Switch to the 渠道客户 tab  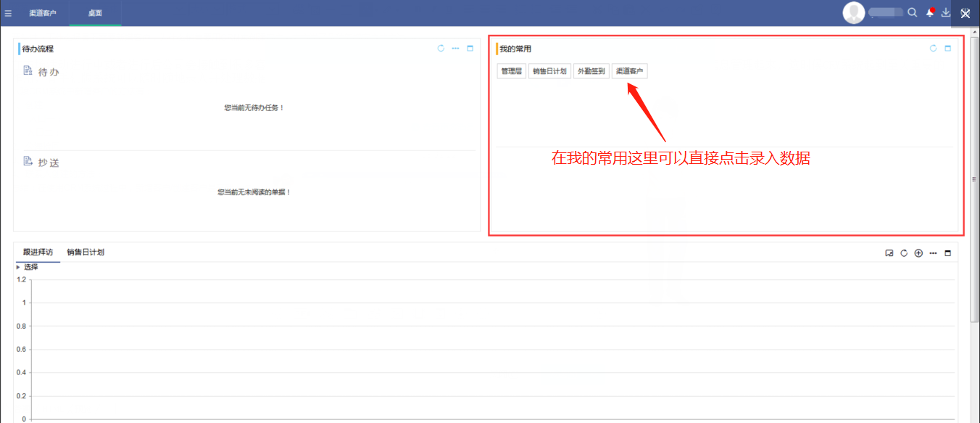click(42, 12)
